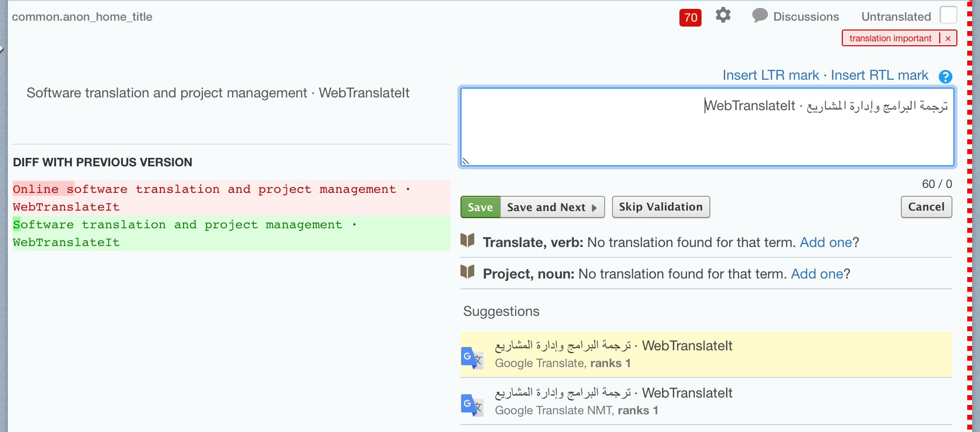The image size is (980, 432).
Task: Click the translation important tag label
Action: click(890, 38)
